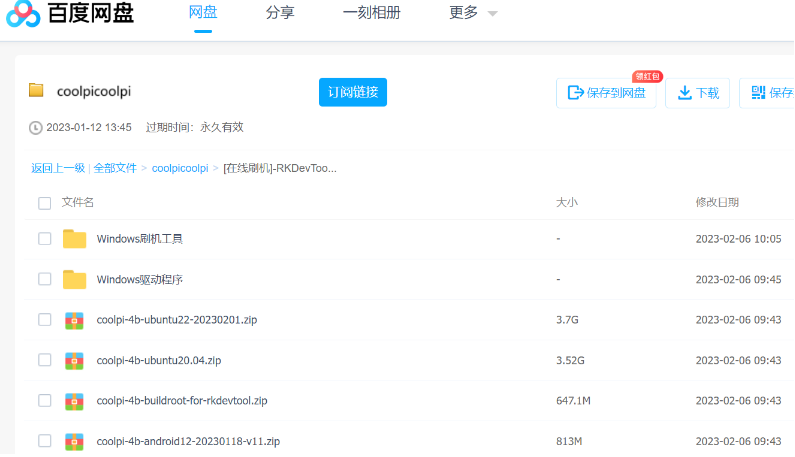Click the share title coolpicoolpi

94,92
